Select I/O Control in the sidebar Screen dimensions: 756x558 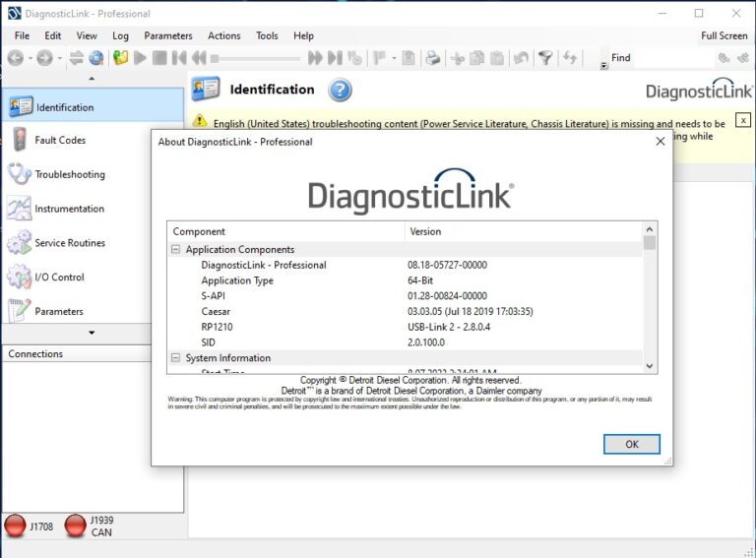(x=77, y=278)
